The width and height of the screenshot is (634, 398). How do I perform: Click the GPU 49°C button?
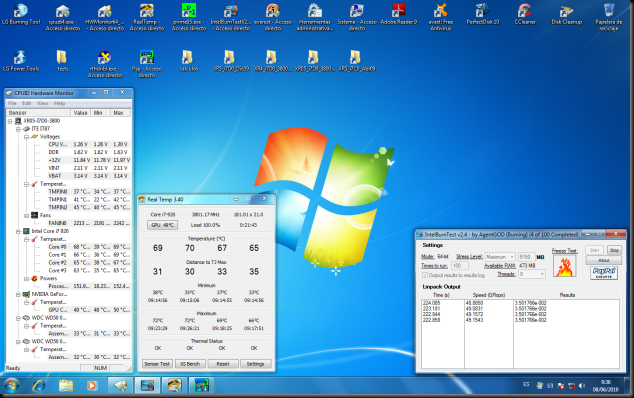pyautogui.click(x=162, y=225)
